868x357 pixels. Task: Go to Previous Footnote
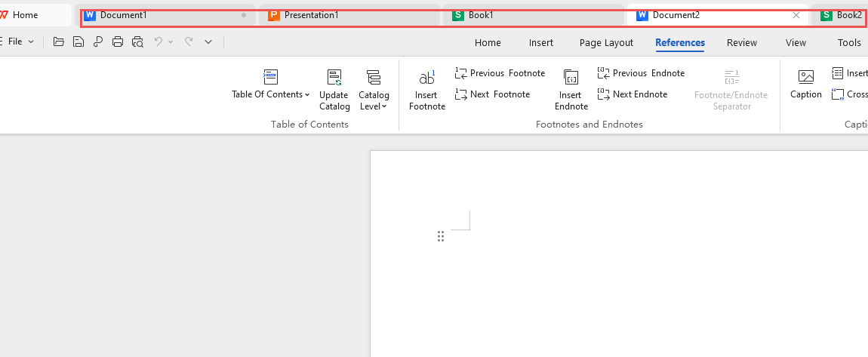500,73
